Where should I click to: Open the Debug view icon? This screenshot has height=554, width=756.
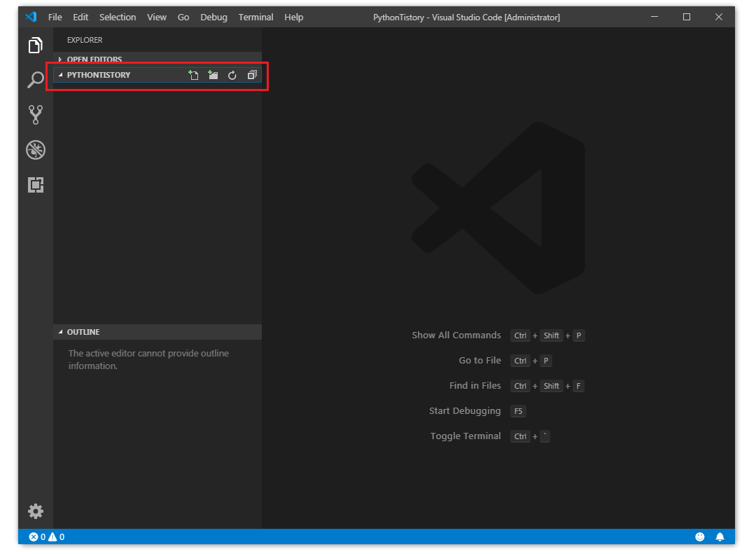[x=36, y=150]
